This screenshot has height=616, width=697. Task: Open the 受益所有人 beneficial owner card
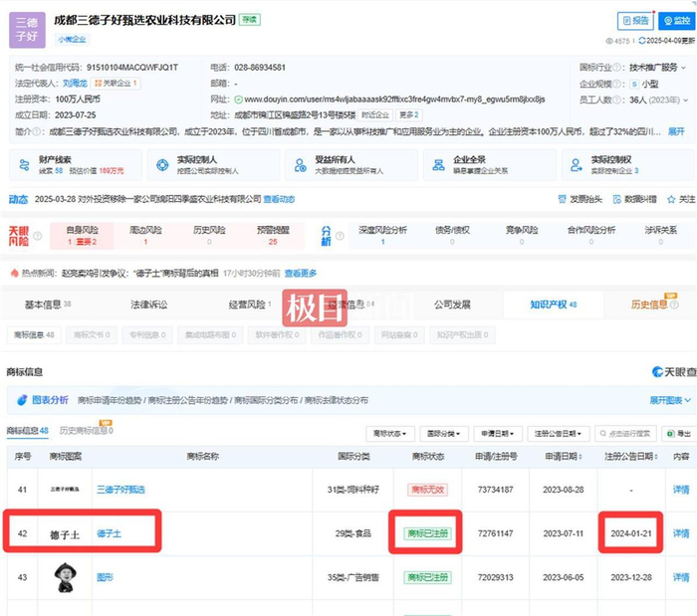coord(351,165)
